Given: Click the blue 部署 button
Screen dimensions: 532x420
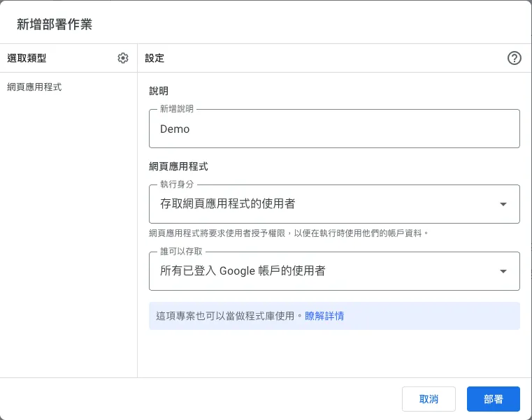Looking at the screenshot, I should (x=493, y=399).
